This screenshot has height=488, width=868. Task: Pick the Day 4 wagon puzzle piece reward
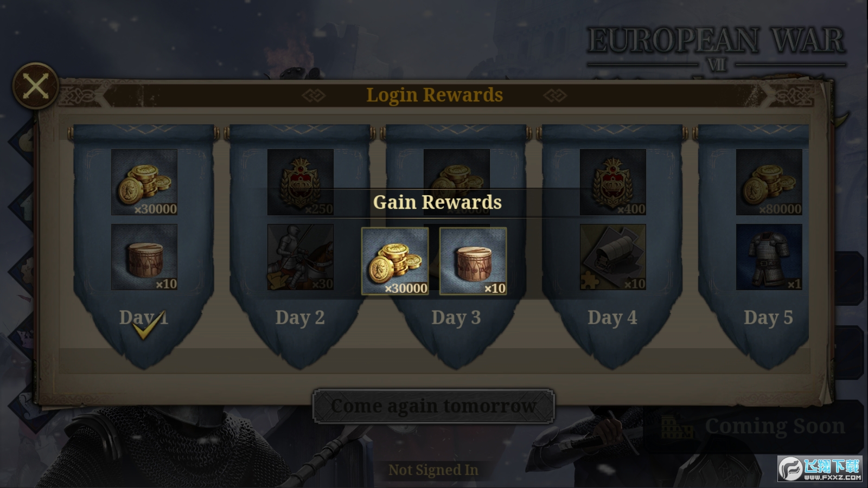[x=613, y=257]
